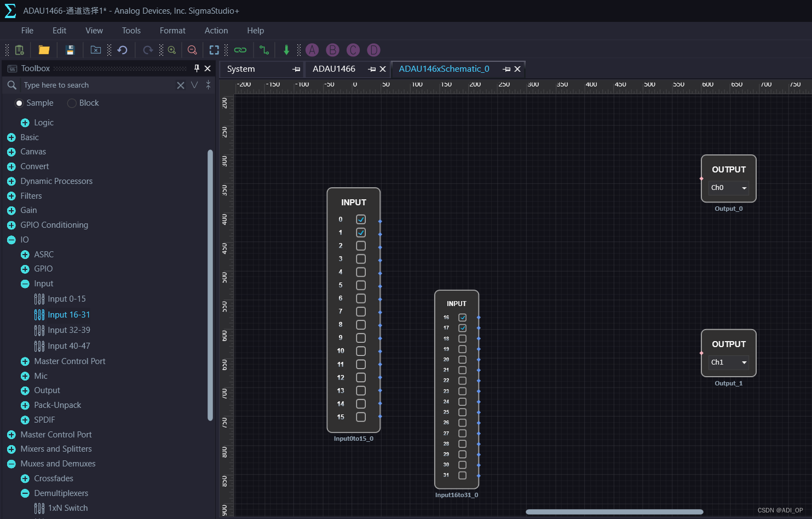The image size is (812, 519).
Task: Enable input channel 7 checkbox
Action: [361, 312]
